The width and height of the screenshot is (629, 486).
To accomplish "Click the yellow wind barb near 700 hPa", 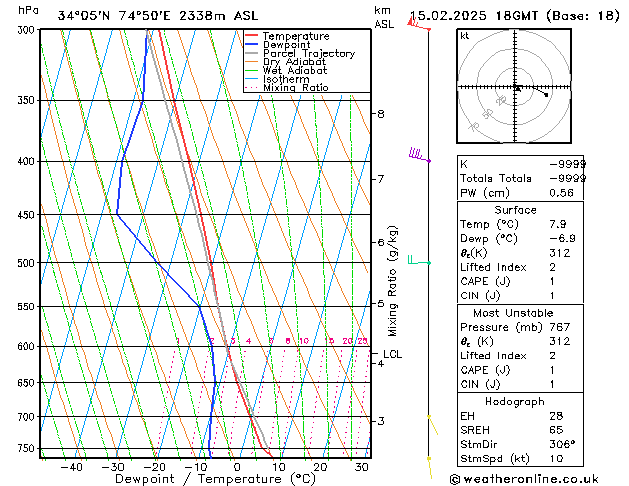I will click(432, 425).
